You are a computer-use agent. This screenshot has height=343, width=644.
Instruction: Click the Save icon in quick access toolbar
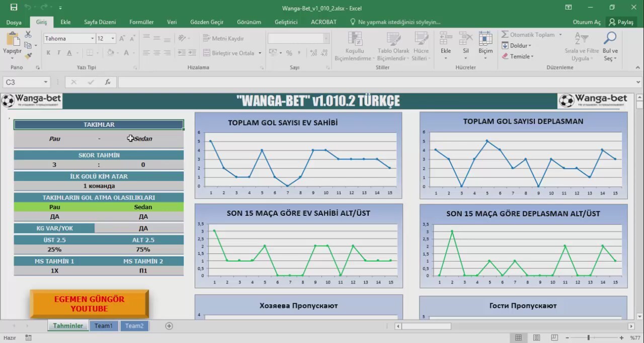coord(14,8)
